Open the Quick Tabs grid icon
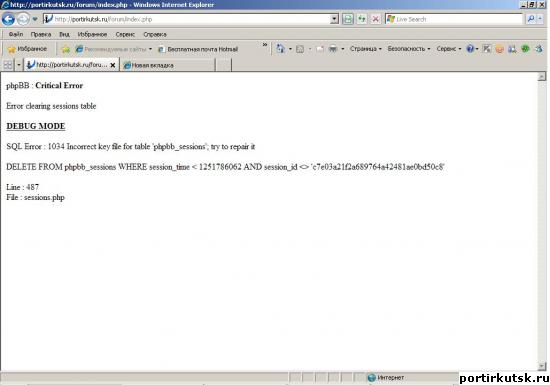 (8, 65)
